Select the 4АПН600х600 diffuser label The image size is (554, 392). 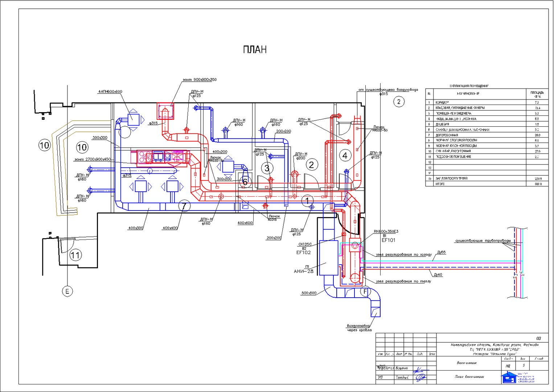coord(110,91)
